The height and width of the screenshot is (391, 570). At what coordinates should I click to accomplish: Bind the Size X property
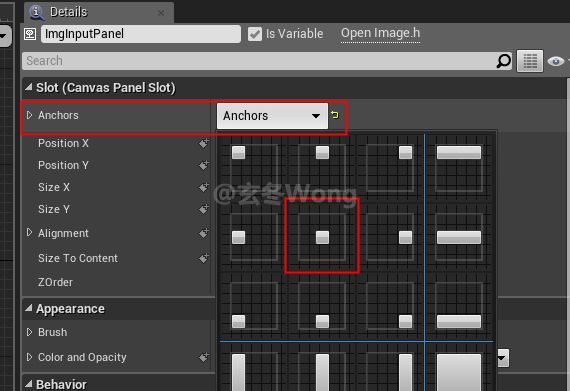[204, 187]
